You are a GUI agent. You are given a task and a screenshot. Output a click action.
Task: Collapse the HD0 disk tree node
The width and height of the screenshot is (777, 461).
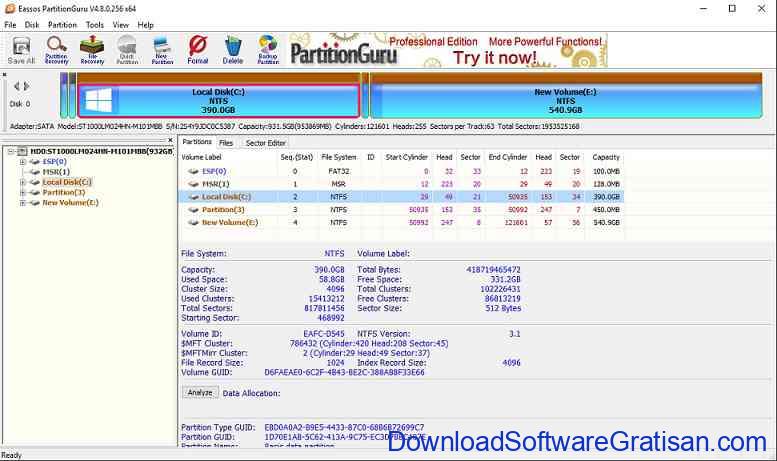point(11,151)
